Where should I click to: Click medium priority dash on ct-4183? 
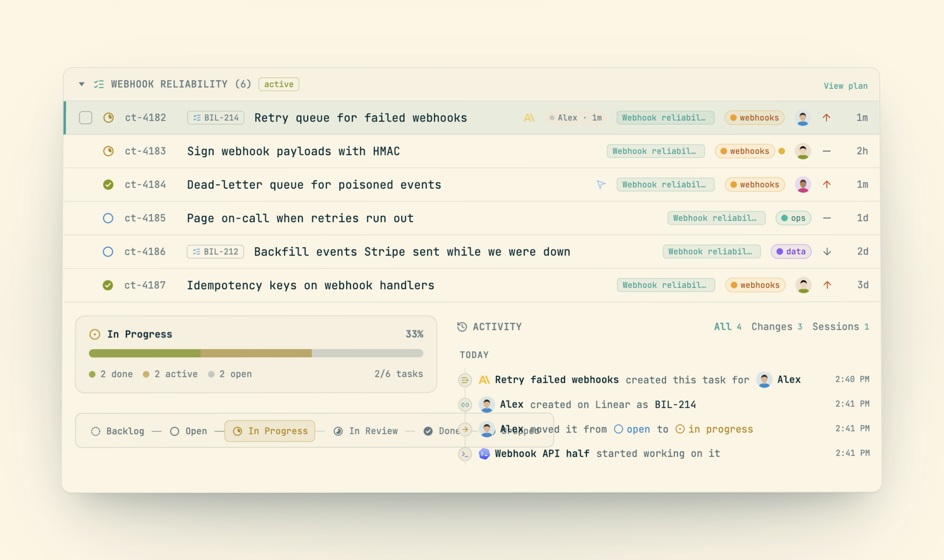pos(826,151)
